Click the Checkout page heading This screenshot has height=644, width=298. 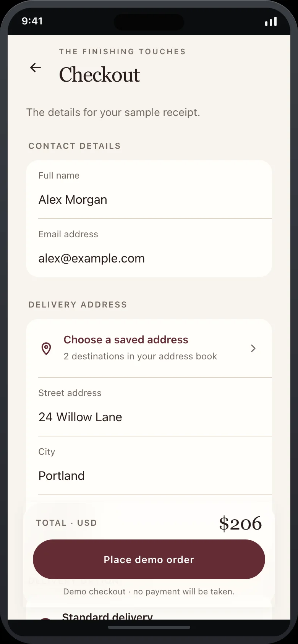click(100, 75)
